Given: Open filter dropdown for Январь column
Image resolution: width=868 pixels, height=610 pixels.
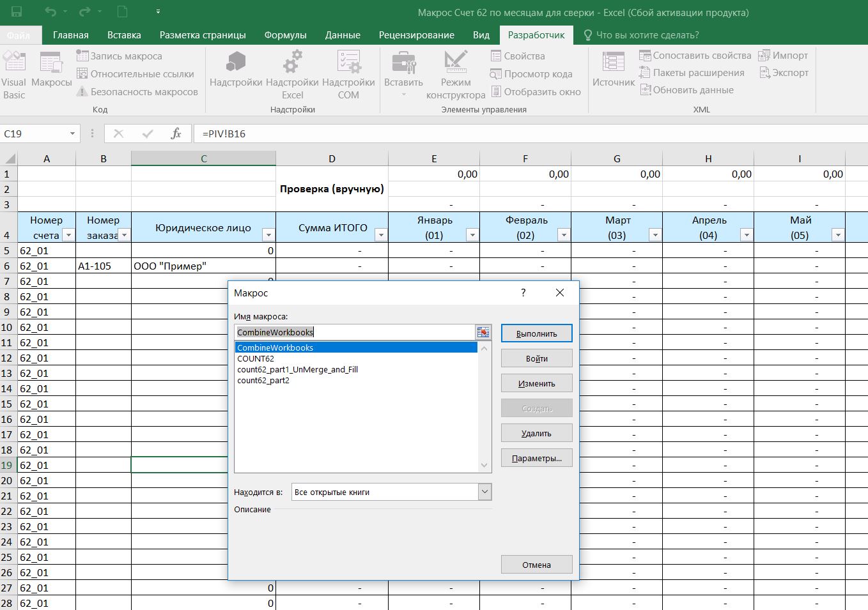Looking at the screenshot, I should click(472, 235).
